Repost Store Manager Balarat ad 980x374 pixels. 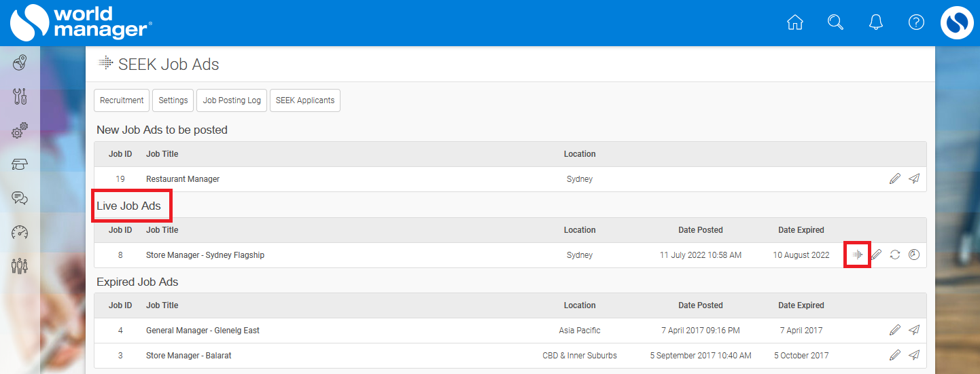pyautogui.click(x=914, y=356)
